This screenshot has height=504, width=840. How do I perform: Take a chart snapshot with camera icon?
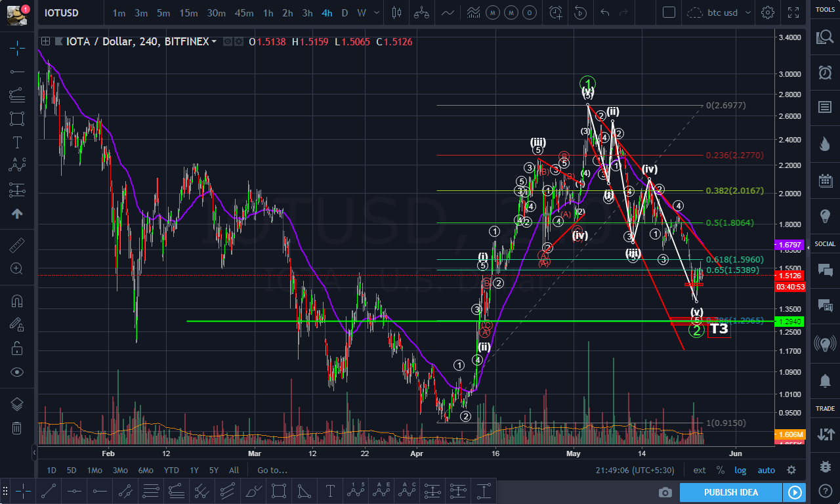[665, 492]
